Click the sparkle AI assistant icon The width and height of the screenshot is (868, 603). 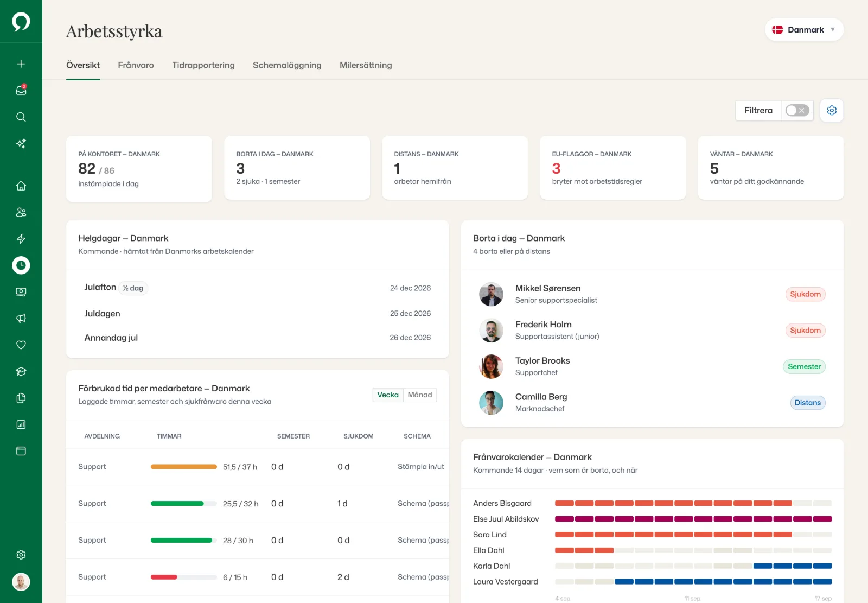pos(21,143)
